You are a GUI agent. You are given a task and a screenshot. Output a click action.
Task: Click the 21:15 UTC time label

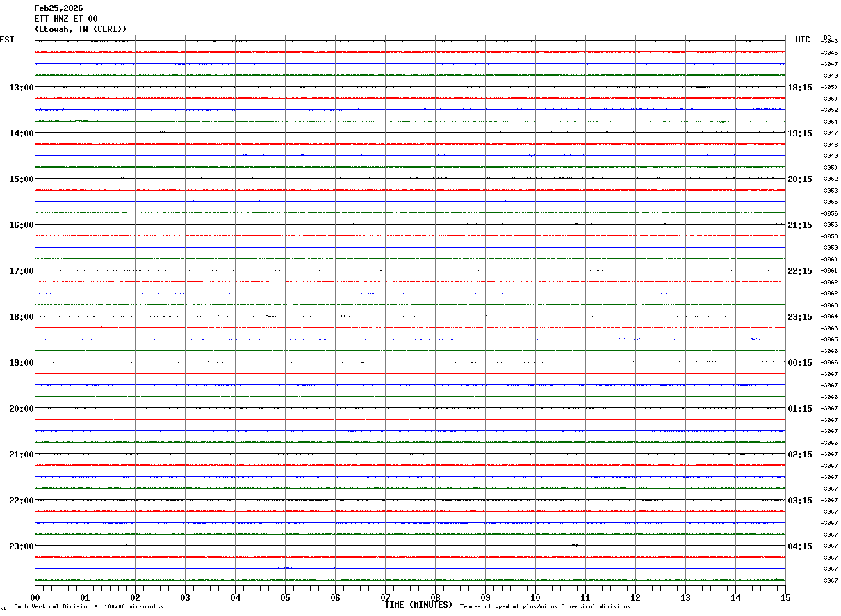click(x=800, y=225)
